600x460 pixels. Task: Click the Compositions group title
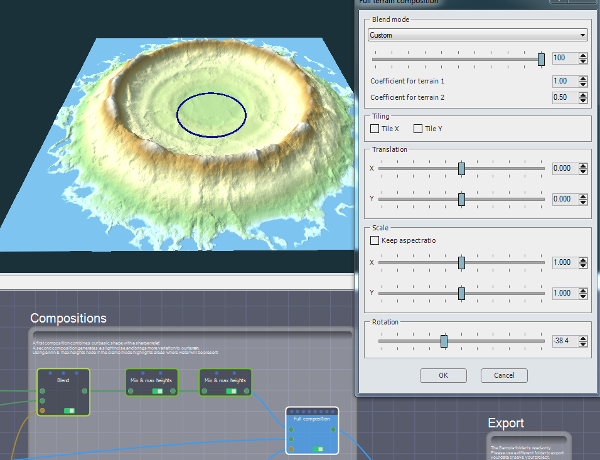coord(68,318)
